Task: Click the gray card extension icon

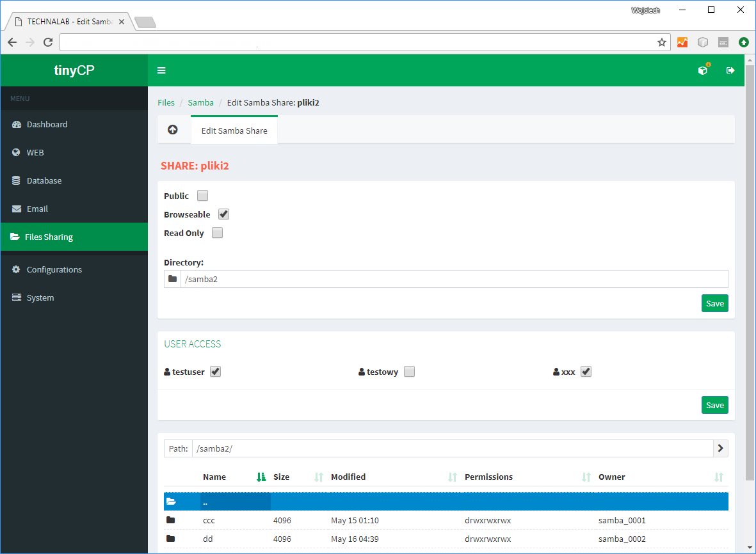Action: [x=723, y=42]
